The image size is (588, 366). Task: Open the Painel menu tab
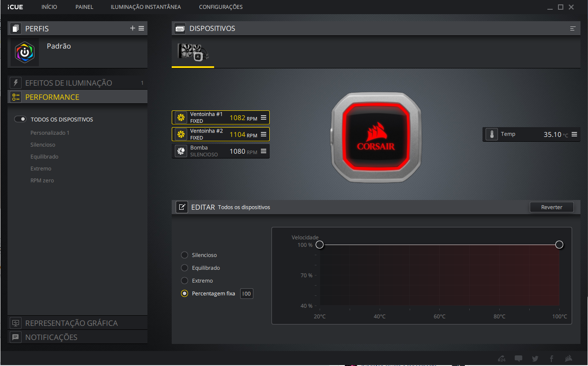84,7
